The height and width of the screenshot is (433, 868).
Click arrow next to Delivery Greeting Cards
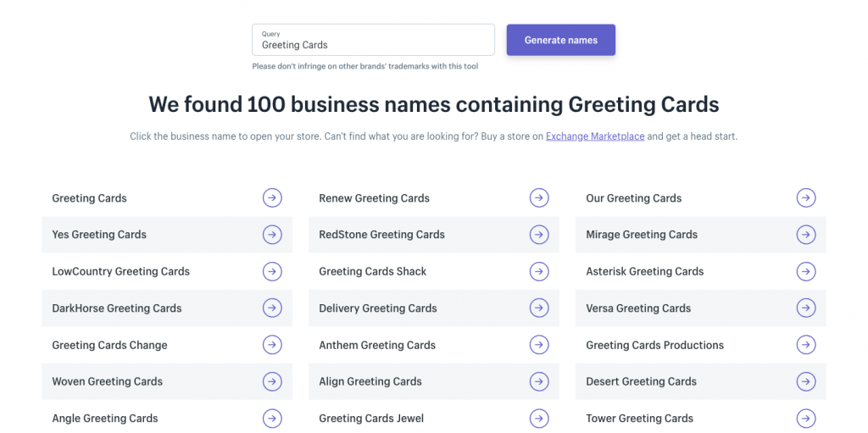(x=539, y=308)
